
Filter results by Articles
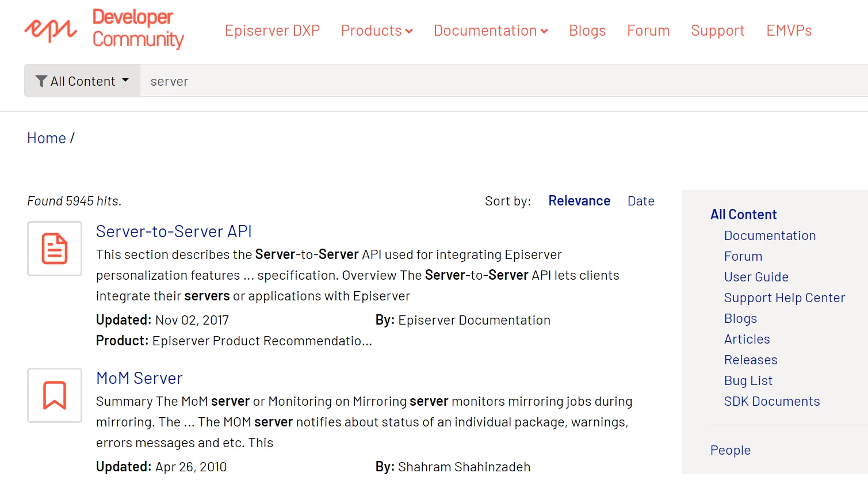pos(747,339)
